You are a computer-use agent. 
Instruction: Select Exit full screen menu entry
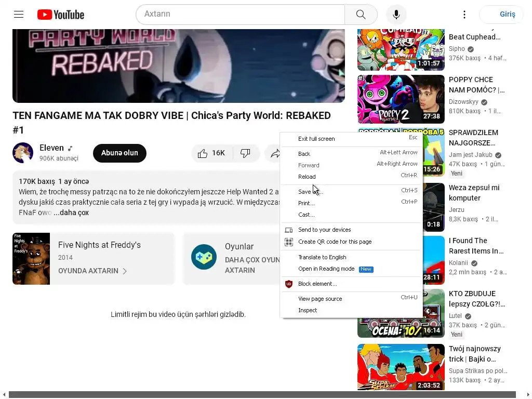[353, 138]
